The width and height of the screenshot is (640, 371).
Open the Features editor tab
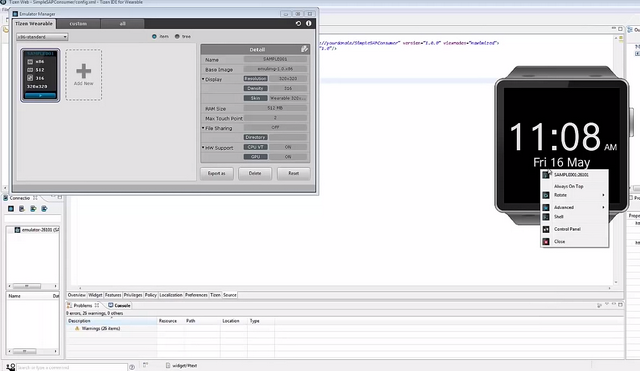(x=113, y=295)
